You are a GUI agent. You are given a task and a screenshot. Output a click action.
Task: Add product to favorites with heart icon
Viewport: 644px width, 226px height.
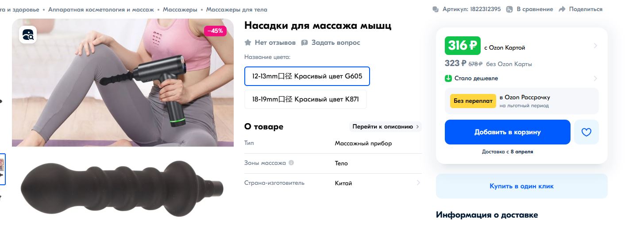(586, 132)
